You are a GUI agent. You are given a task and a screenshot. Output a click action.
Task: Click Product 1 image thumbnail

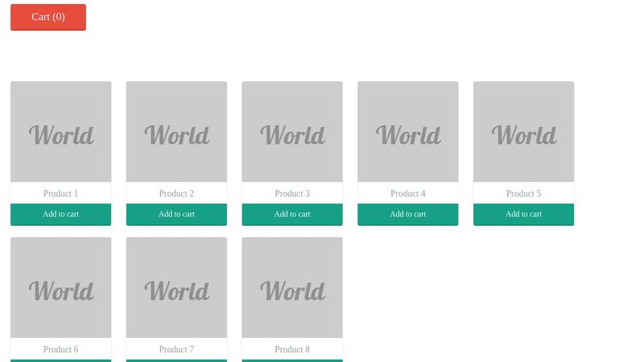61,131
